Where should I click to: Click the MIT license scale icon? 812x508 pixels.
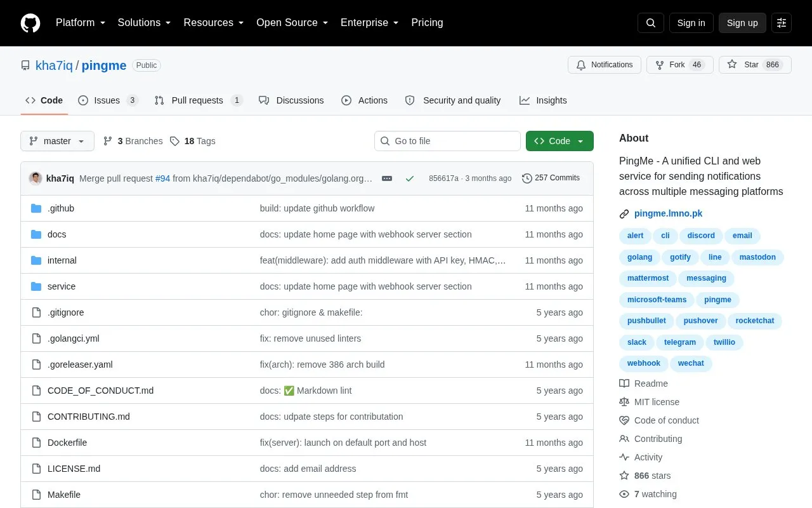[x=624, y=402]
